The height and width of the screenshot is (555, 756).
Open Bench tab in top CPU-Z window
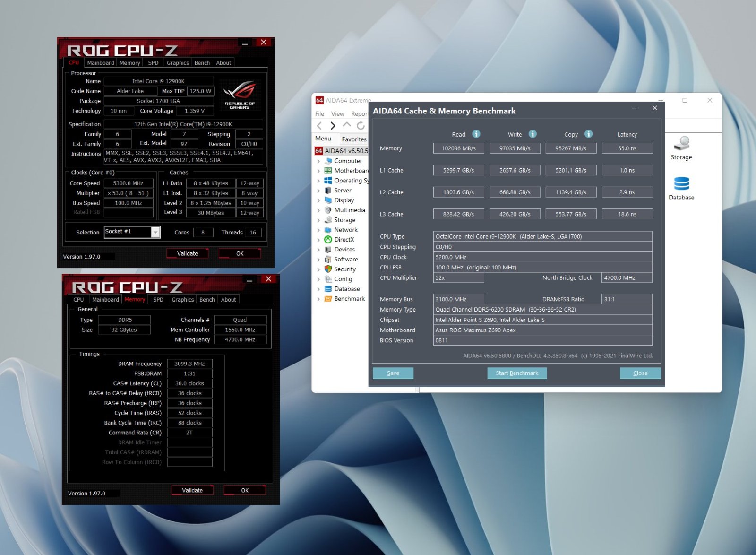202,63
